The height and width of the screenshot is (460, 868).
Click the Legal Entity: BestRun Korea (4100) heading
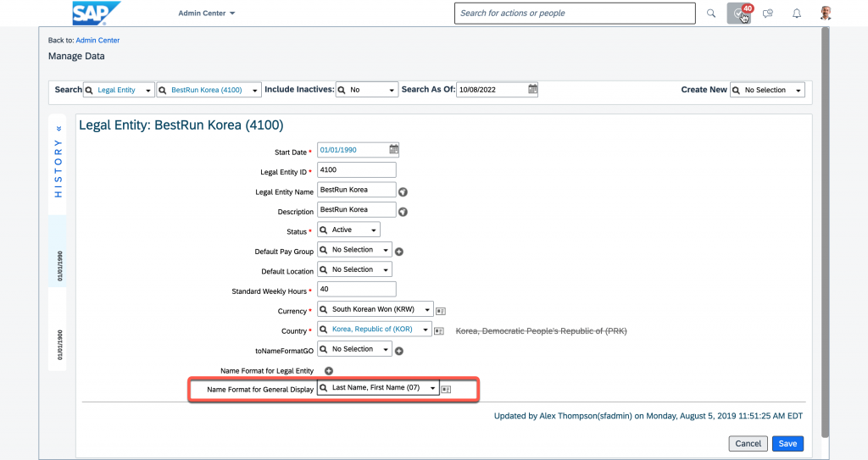tap(181, 125)
